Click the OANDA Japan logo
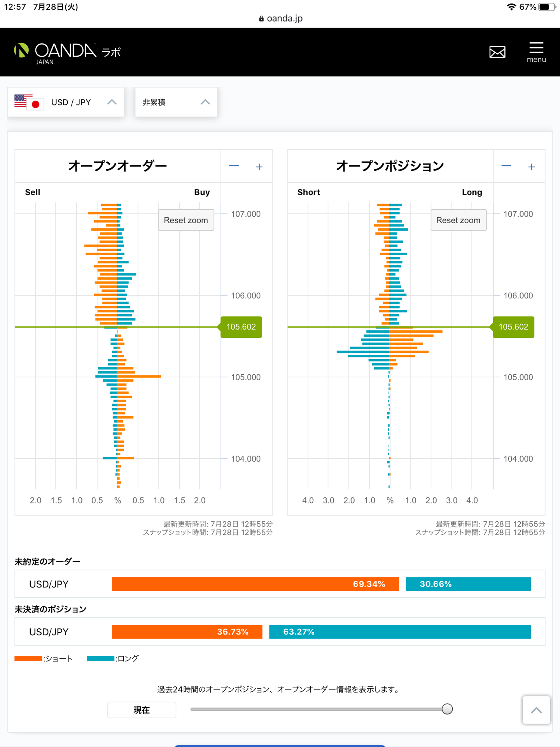The width and height of the screenshot is (560, 747). click(67, 53)
